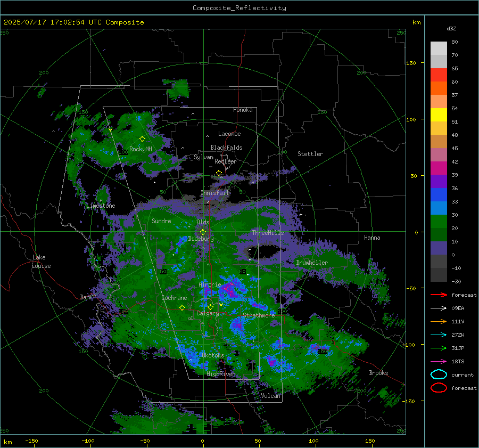This screenshot has width=479, height=448.
Task: Select the white 09EA arrow legend icon
Action: pos(439,308)
